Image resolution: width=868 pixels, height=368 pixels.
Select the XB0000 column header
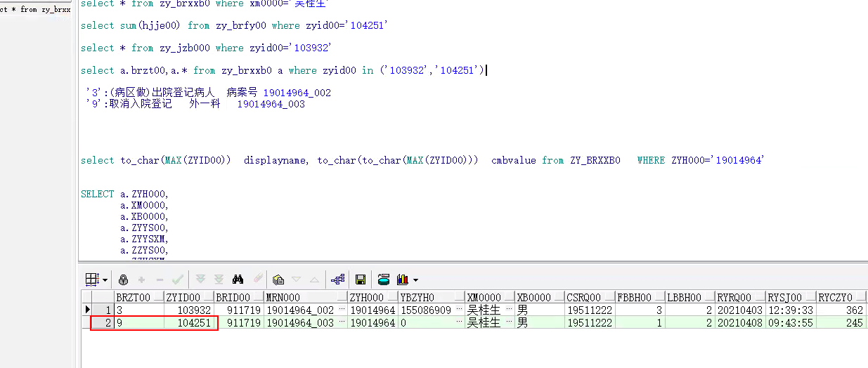coord(540,298)
